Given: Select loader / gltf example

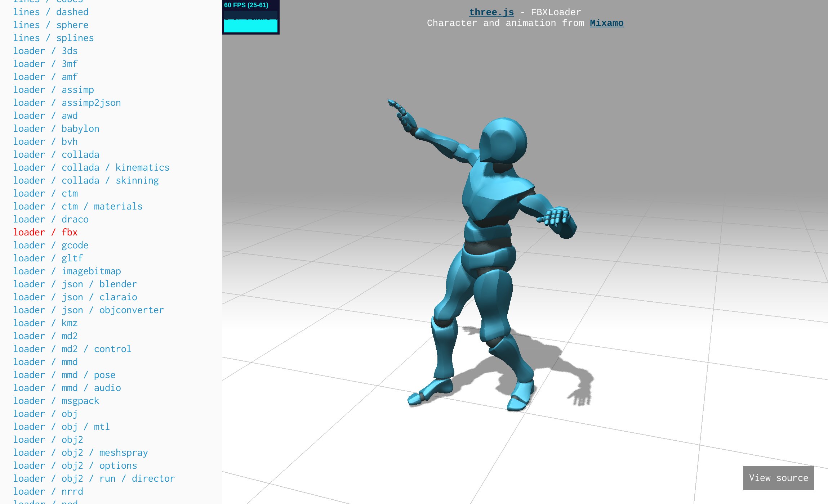Looking at the screenshot, I should click(48, 258).
